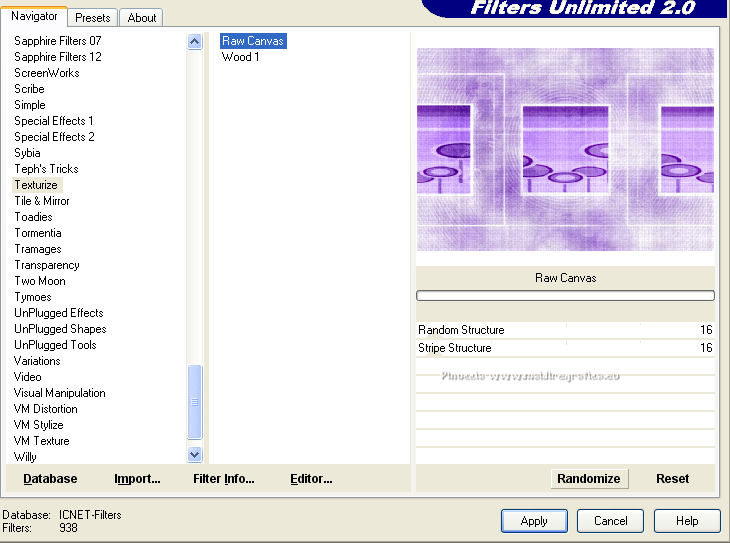Select the Willy category
Screen dimensions: 730x543
[25, 457]
